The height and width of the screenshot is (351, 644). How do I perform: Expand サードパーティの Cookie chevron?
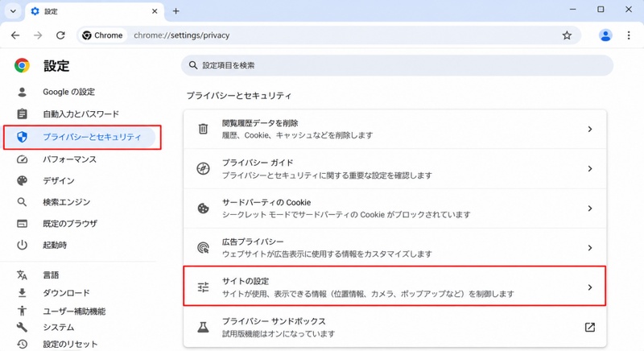coord(590,209)
